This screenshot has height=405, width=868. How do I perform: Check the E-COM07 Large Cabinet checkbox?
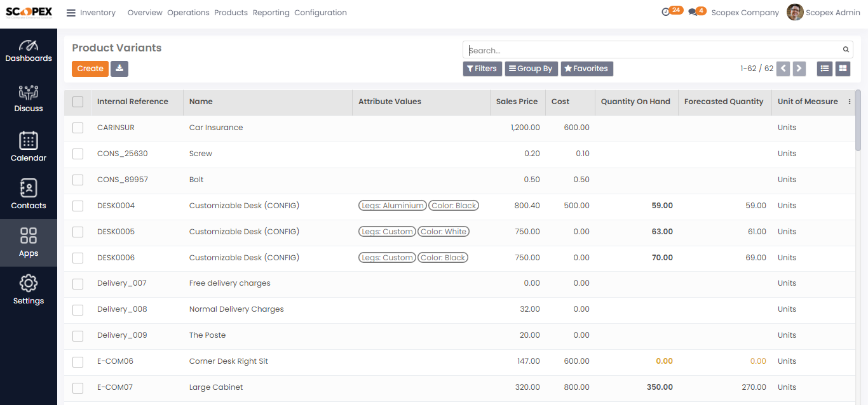(x=78, y=388)
